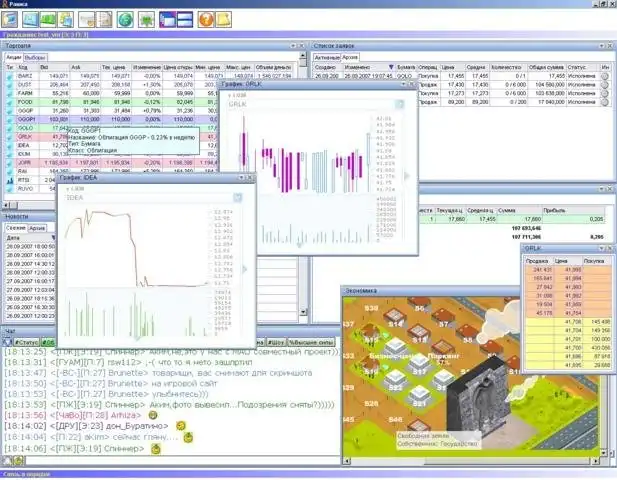Screen dimensions: 617x480
Task: Click the Прибыль column header
Action: tap(573, 210)
